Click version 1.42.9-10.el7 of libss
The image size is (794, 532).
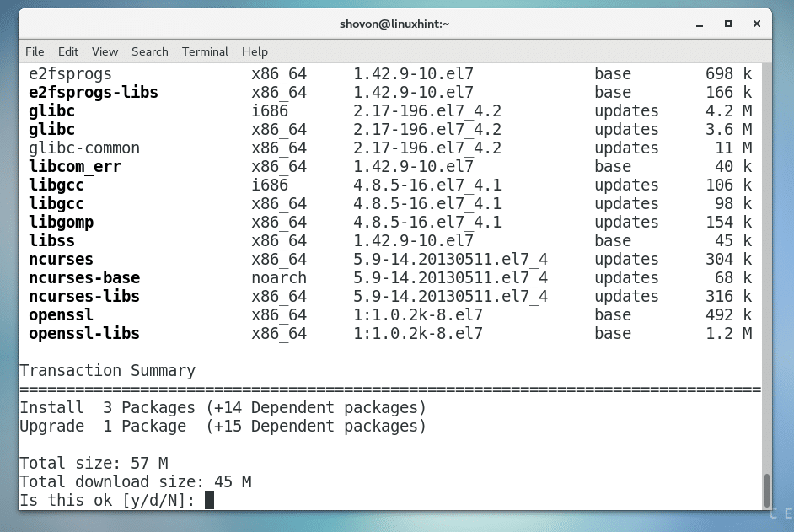coord(413,240)
